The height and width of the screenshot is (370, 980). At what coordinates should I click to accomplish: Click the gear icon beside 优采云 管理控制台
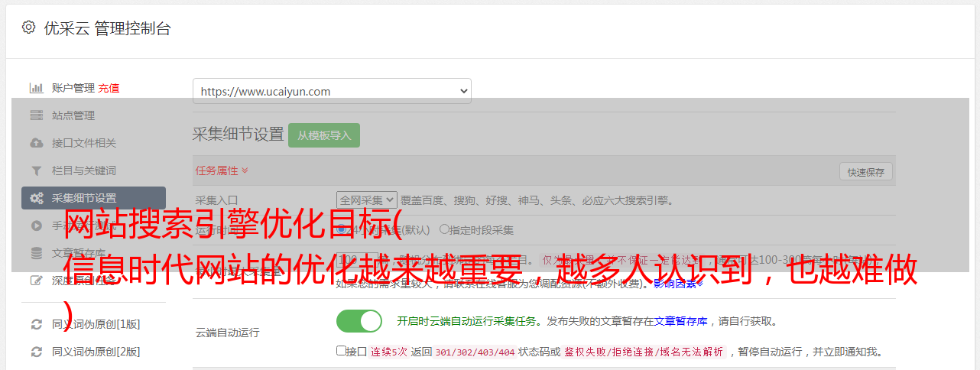(x=28, y=28)
